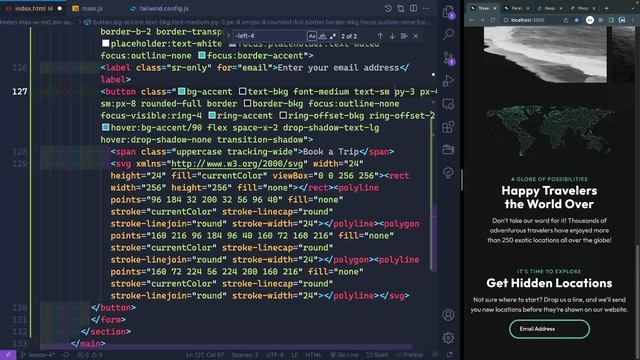640x360 pixels.
Task: Go to previous match in Find widget
Action: point(380,36)
